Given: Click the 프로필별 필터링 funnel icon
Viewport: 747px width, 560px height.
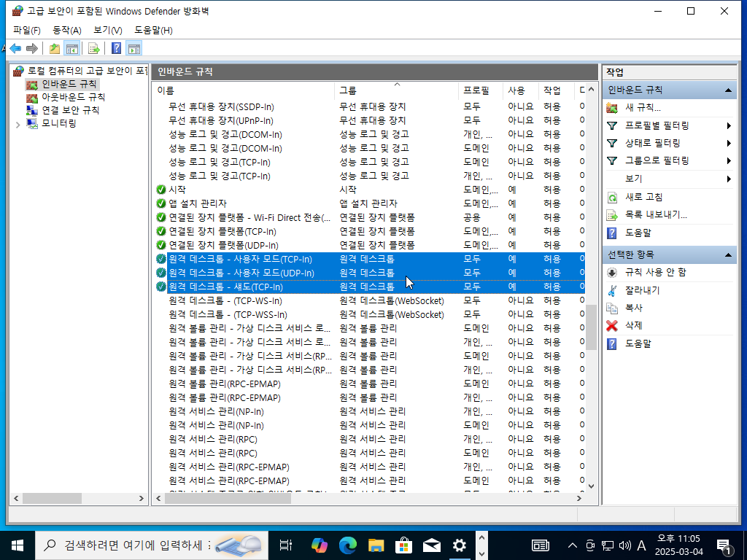Looking at the screenshot, I should tap(612, 125).
